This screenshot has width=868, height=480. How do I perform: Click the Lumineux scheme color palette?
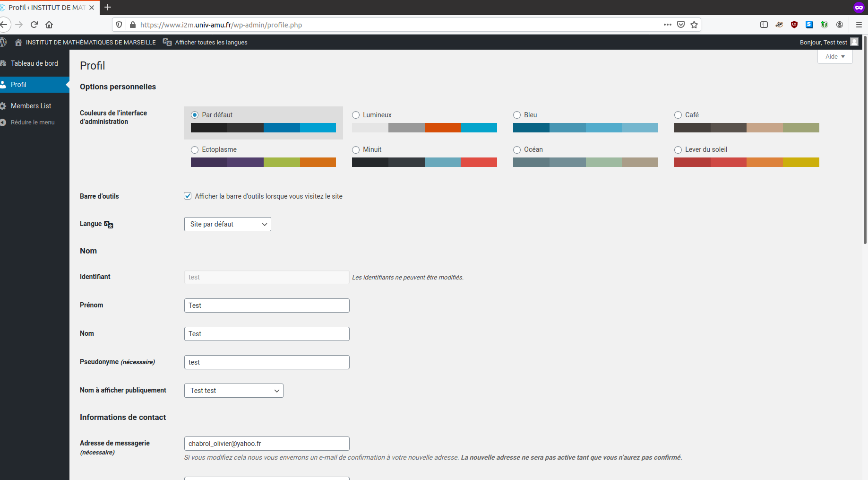[x=424, y=128]
